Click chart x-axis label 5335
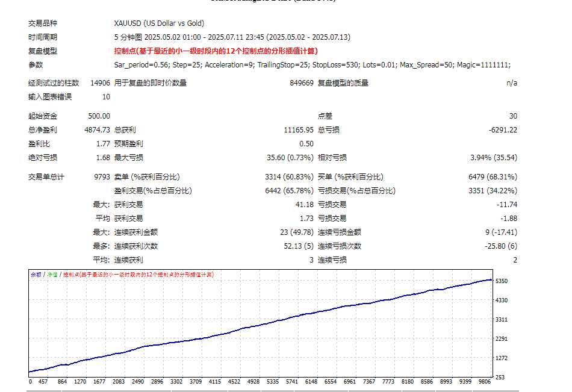 [x=273, y=382]
